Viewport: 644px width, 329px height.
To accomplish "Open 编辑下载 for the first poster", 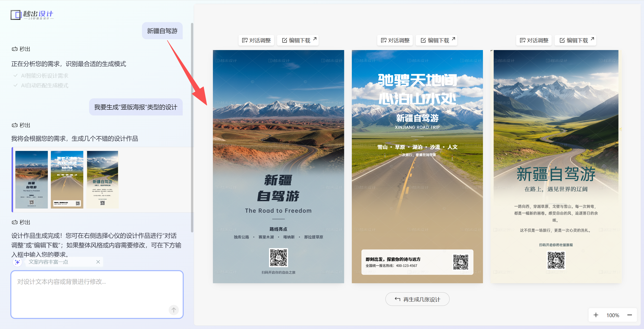I will click(298, 40).
